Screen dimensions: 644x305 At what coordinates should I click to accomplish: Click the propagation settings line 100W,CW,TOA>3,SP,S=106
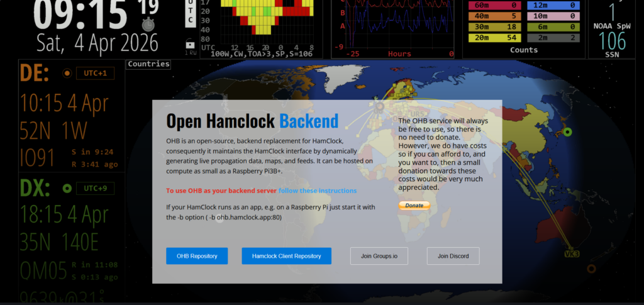261,54
